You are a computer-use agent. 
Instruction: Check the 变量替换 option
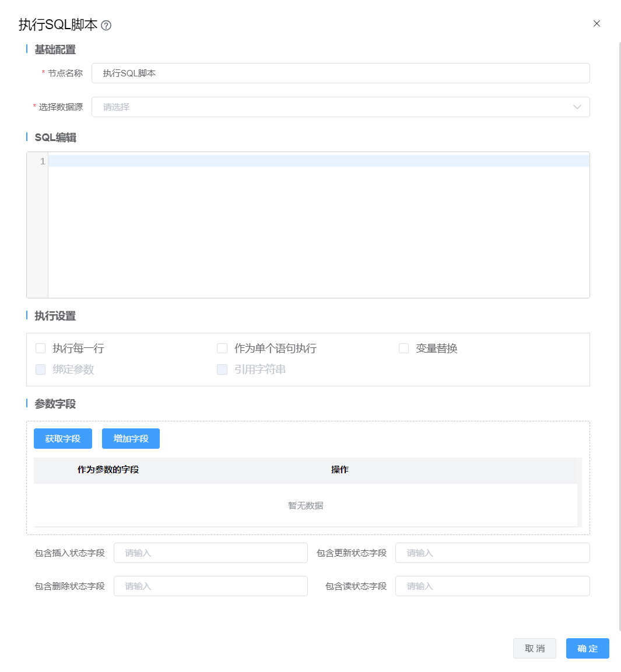point(404,349)
